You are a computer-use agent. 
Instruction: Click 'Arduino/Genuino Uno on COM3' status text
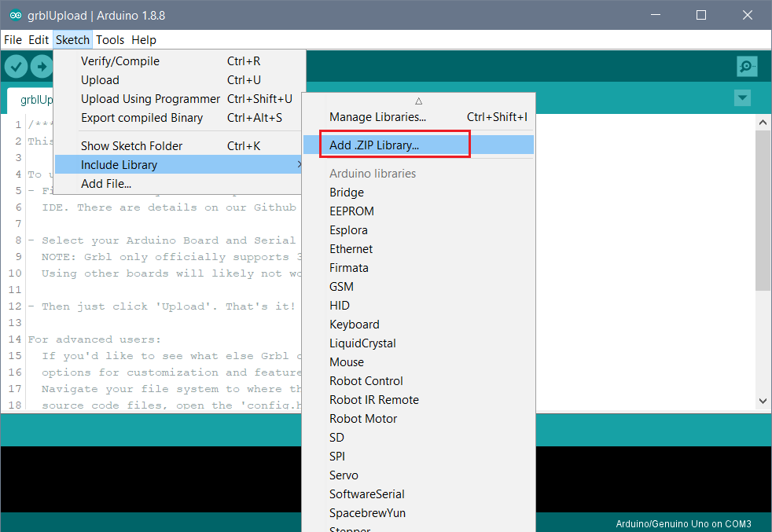(x=683, y=523)
